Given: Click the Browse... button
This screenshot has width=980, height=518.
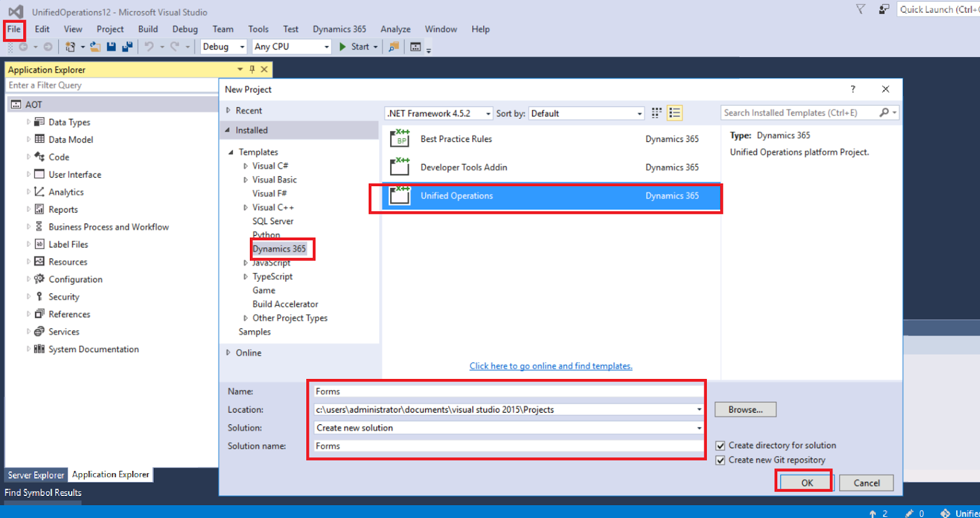Looking at the screenshot, I should click(745, 410).
